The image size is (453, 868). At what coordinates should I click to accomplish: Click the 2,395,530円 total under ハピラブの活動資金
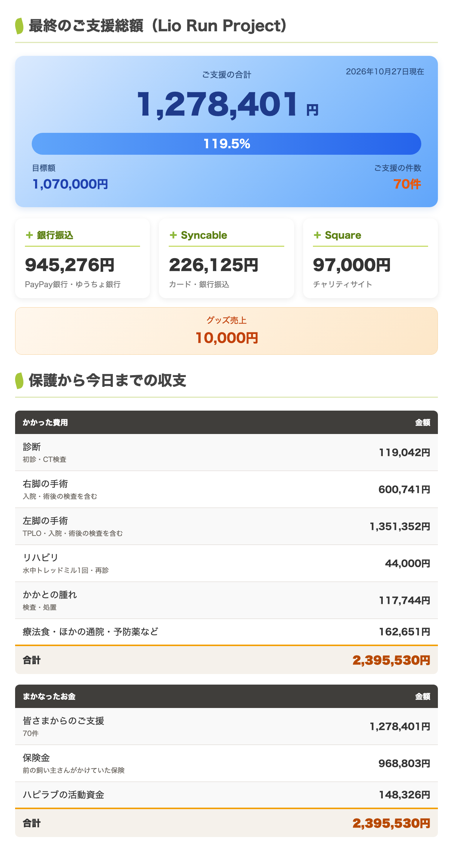click(x=391, y=823)
